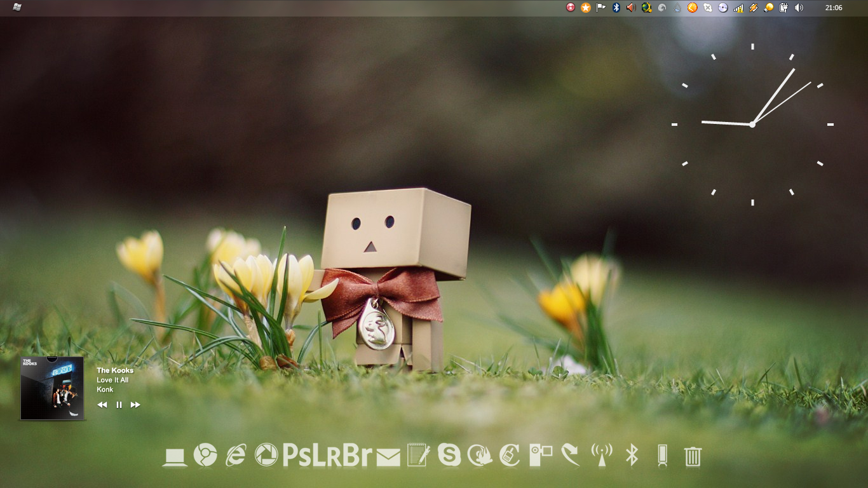
Task: Click the 21:06 clock in top bar
Action: tap(834, 8)
